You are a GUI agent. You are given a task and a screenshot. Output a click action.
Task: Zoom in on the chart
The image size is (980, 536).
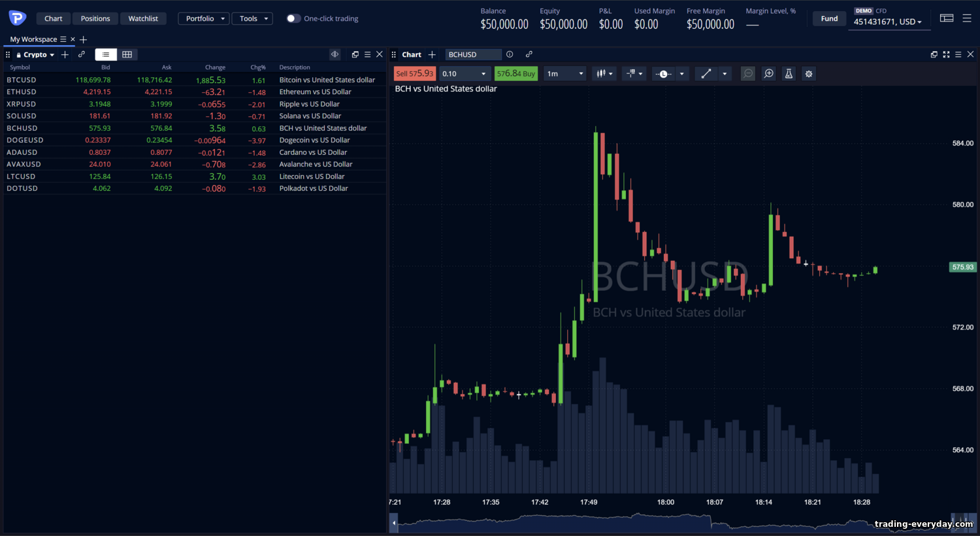[x=769, y=74]
